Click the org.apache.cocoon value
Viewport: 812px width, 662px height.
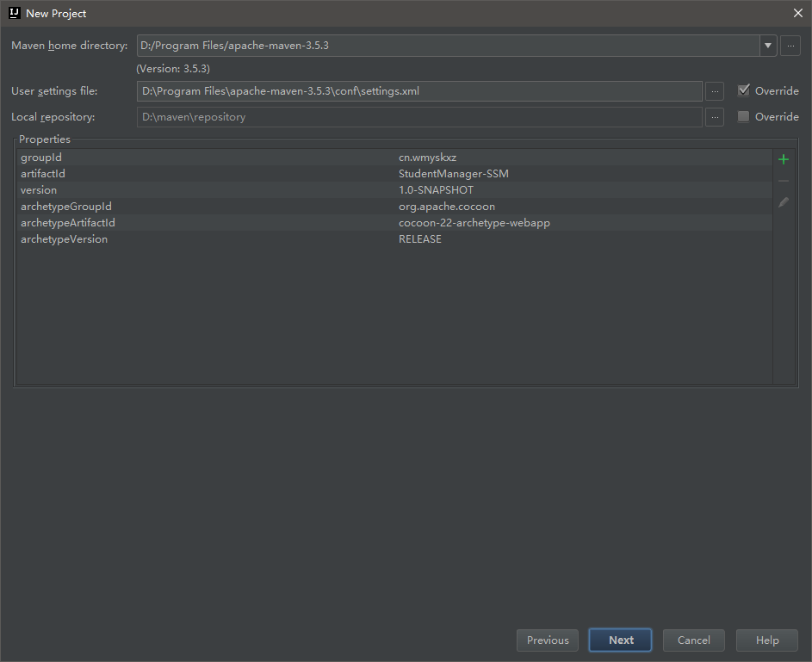[446, 207]
